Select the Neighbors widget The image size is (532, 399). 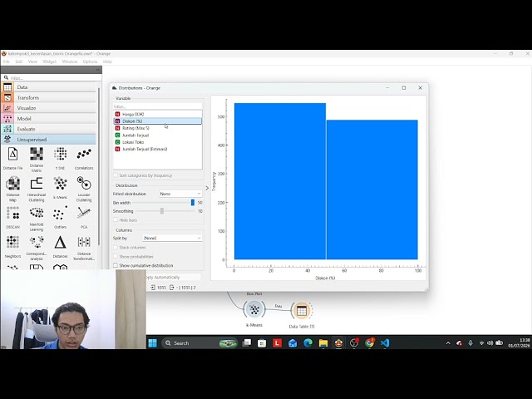13,247
